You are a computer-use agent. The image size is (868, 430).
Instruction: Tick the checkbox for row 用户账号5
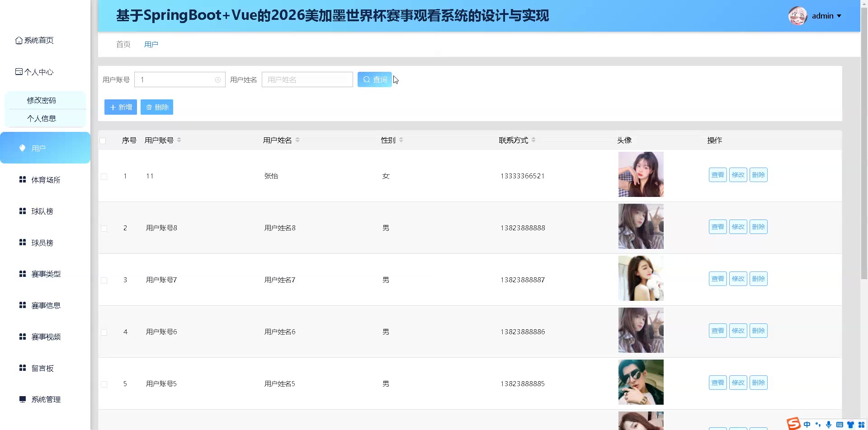click(104, 384)
